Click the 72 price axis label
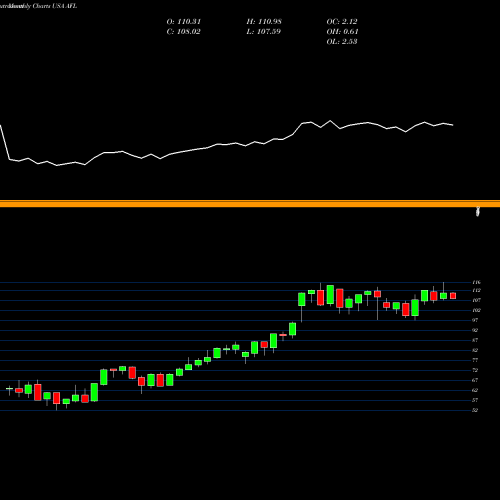The width and height of the screenshot is (500, 500). pos(475,370)
